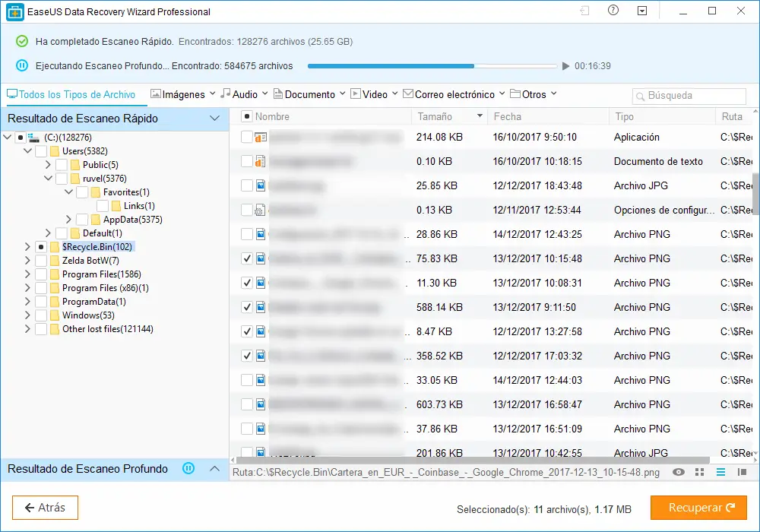Open the title bar dropdown menu icon
The height and width of the screenshot is (532, 760).
point(642,11)
